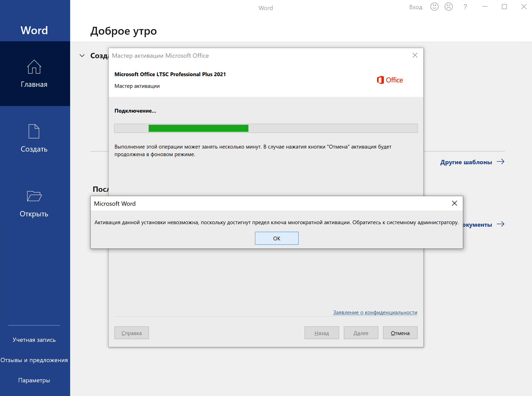Image resolution: width=532 pixels, height=396 pixels.
Task: Click arrow beside the documents link
Action: coord(501,224)
